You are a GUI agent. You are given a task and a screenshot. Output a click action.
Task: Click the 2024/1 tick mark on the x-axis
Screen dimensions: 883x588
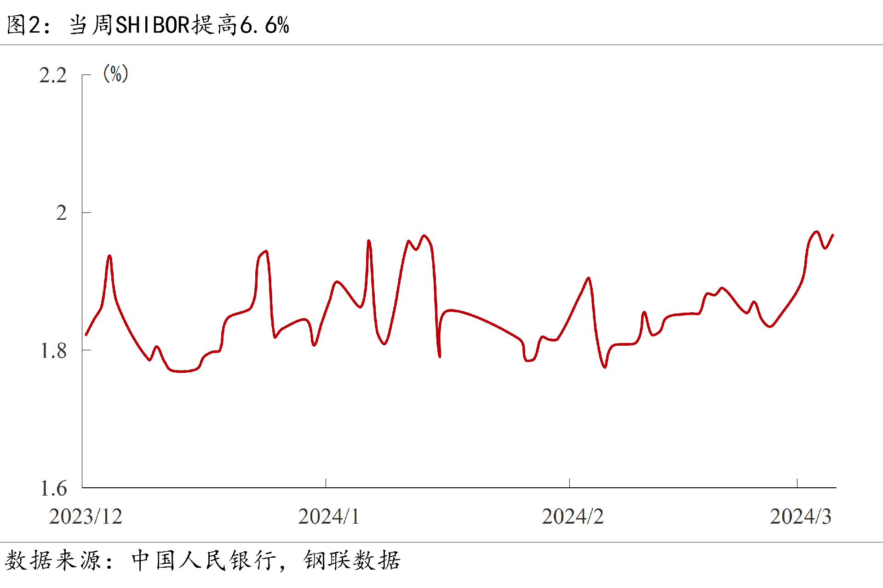(326, 483)
